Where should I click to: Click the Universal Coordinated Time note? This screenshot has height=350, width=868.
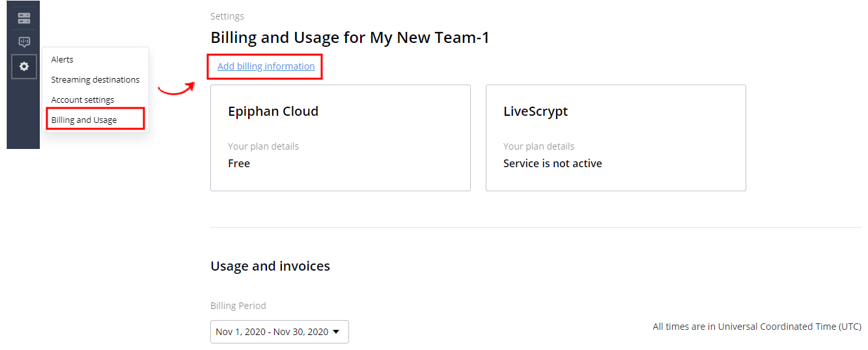point(757,327)
